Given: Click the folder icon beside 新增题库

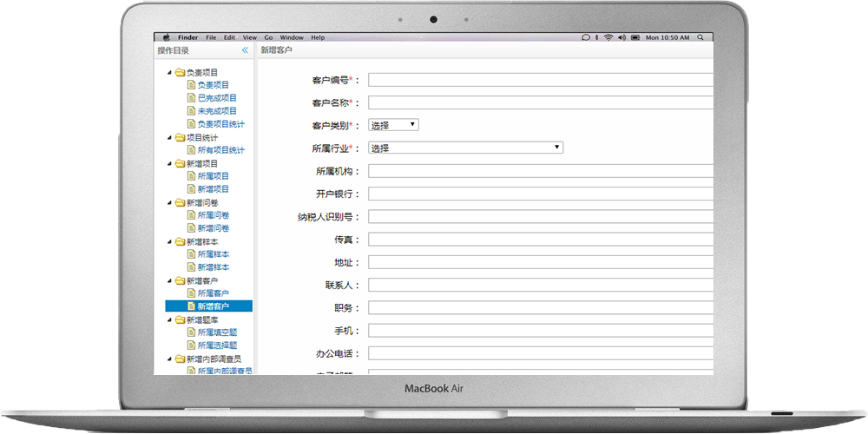Looking at the screenshot, I should click(180, 319).
